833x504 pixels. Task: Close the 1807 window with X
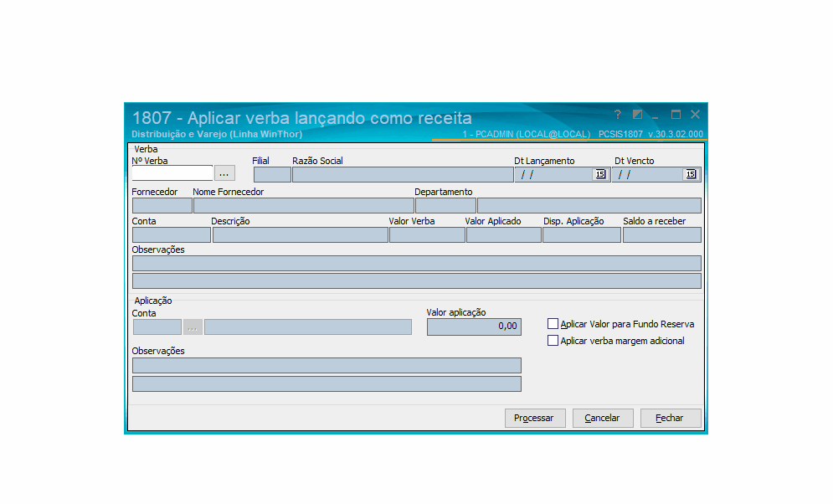(x=696, y=114)
